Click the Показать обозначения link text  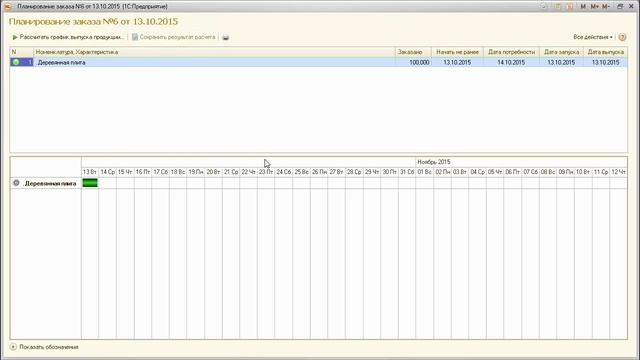coord(49,347)
